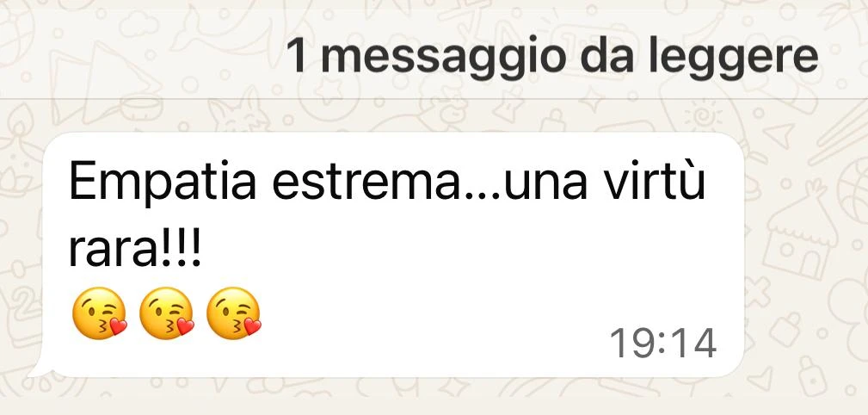
Task: Click the last kissing-face emoji in the row
Action: (x=234, y=313)
